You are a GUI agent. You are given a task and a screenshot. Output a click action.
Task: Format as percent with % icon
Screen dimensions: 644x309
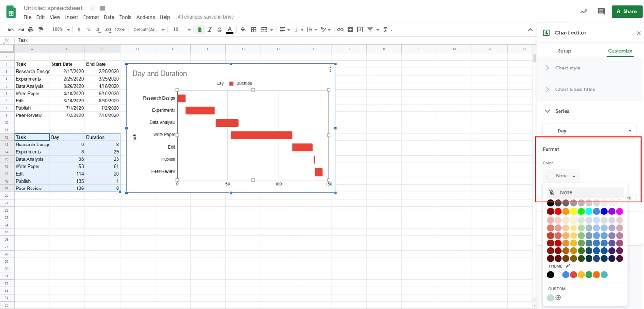tap(89, 30)
